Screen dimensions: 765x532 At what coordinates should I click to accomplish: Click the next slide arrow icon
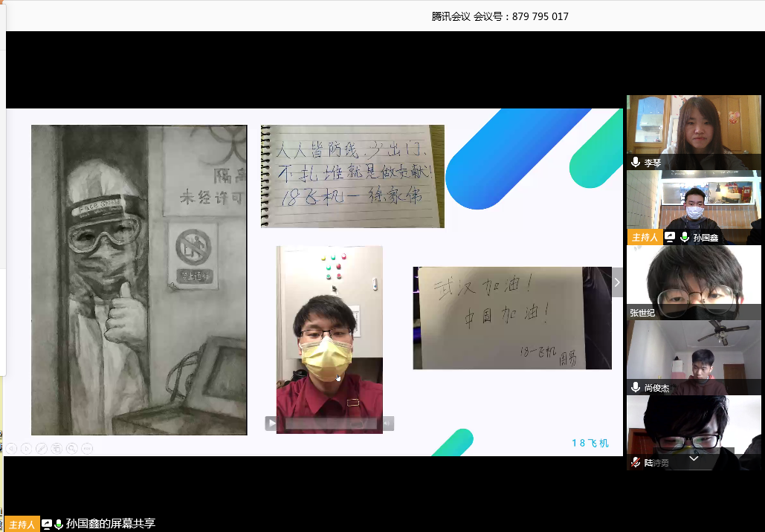tap(27, 448)
